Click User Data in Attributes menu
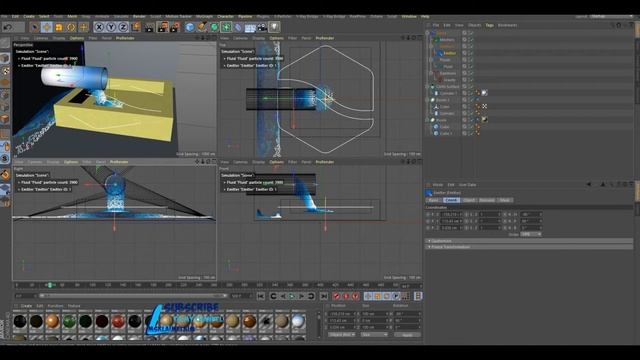Image resolution: width=640 pixels, height=360 pixels. point(468,185)
